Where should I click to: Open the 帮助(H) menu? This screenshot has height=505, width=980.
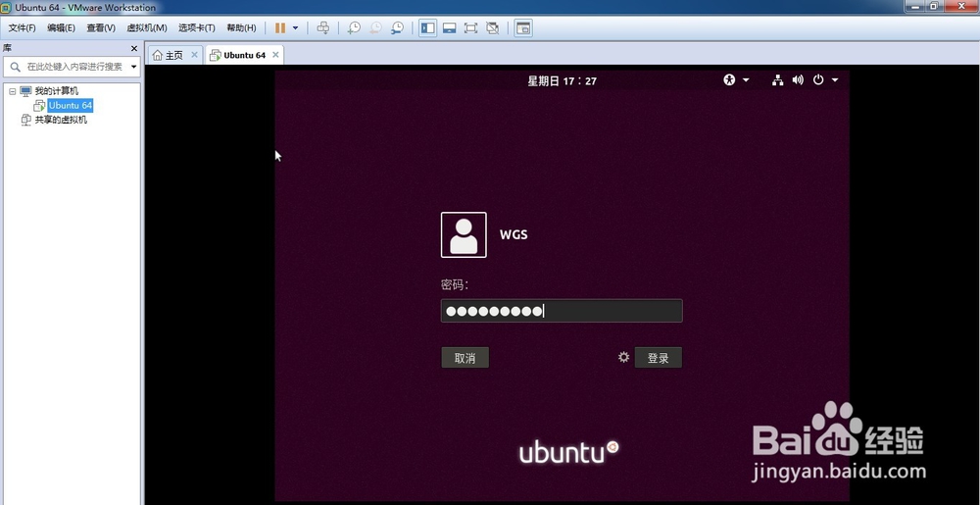241,28
